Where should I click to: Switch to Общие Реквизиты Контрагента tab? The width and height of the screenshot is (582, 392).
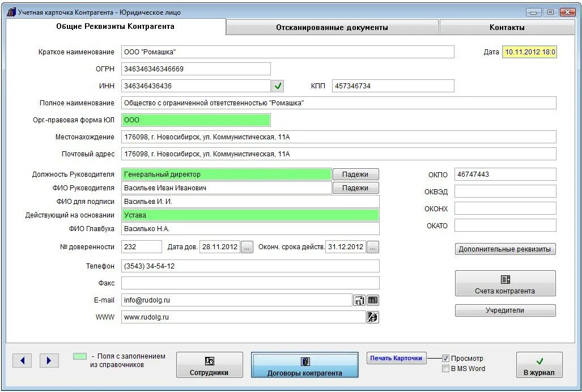point(115,26)
